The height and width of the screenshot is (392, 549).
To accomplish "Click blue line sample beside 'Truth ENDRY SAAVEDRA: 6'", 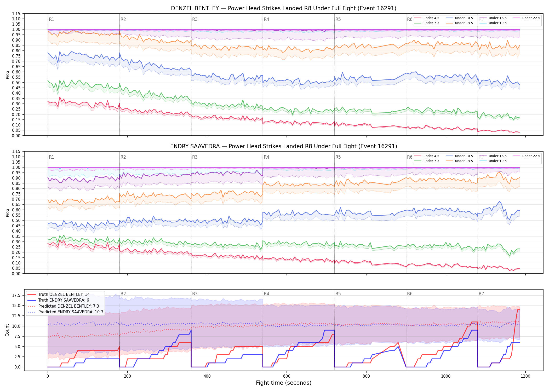I will pos(32,300).
